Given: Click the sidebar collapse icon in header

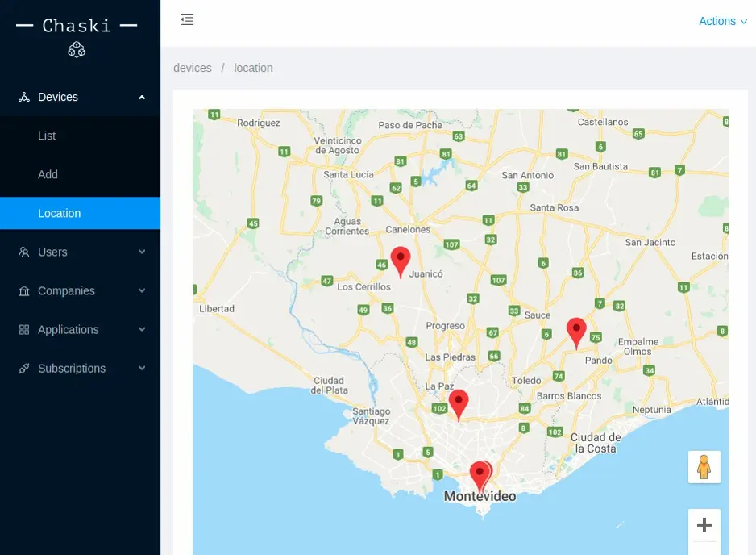Looking at the screenshot, I should pyautogui.click(x=187, y=20).
